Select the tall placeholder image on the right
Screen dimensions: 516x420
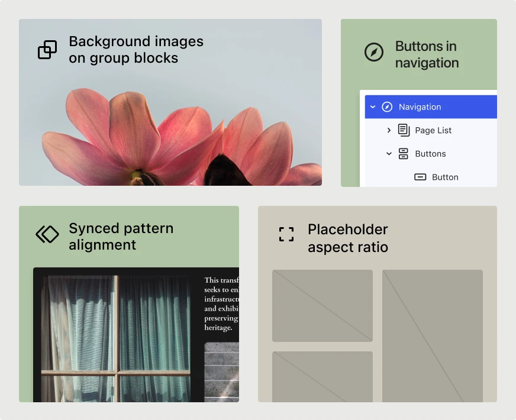coord(432,336)
